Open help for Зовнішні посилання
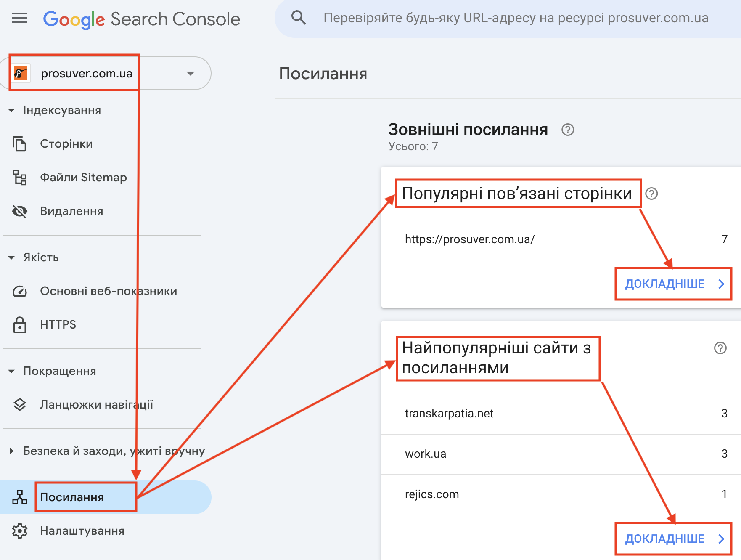741x560 pixels. [568, 130]
